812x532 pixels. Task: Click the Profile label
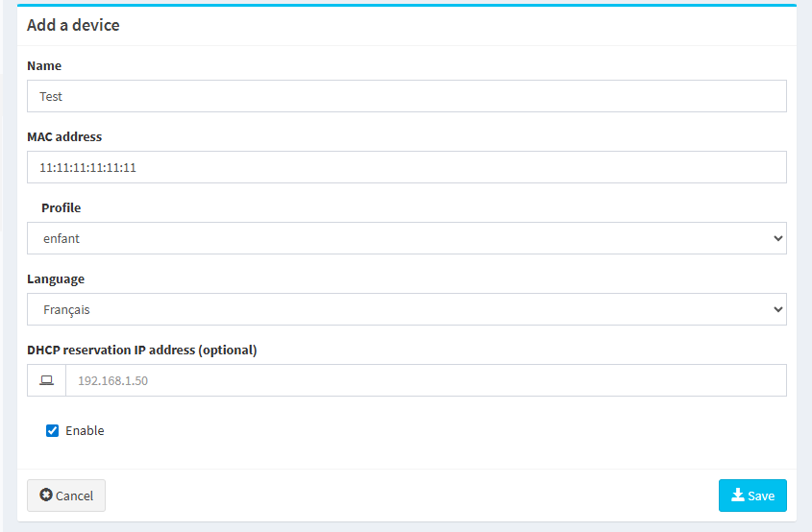click(62, 208)
